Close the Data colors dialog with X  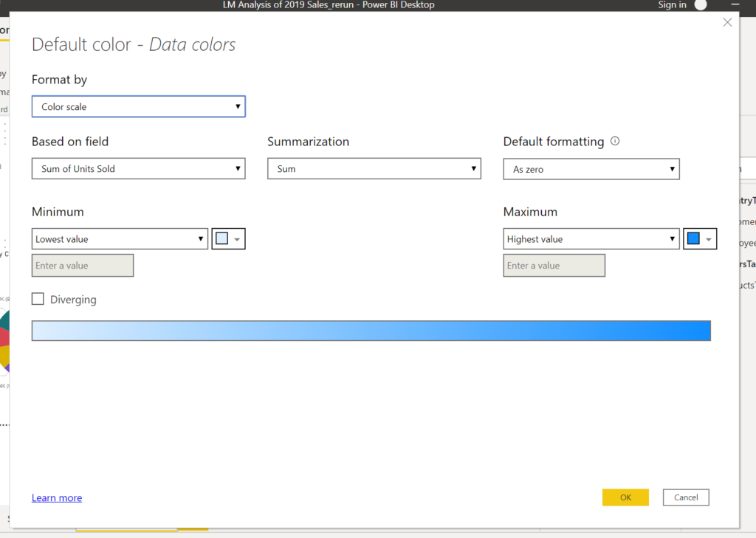(727, 23)
